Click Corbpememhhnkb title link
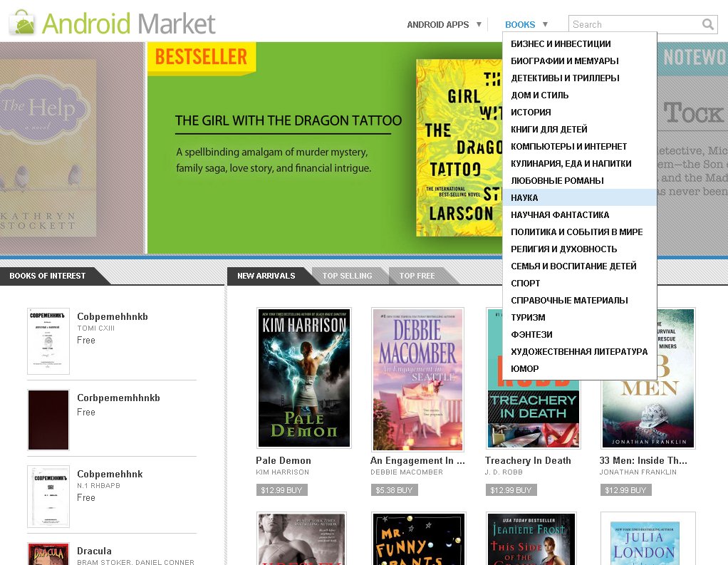 (x=118, y=398)
